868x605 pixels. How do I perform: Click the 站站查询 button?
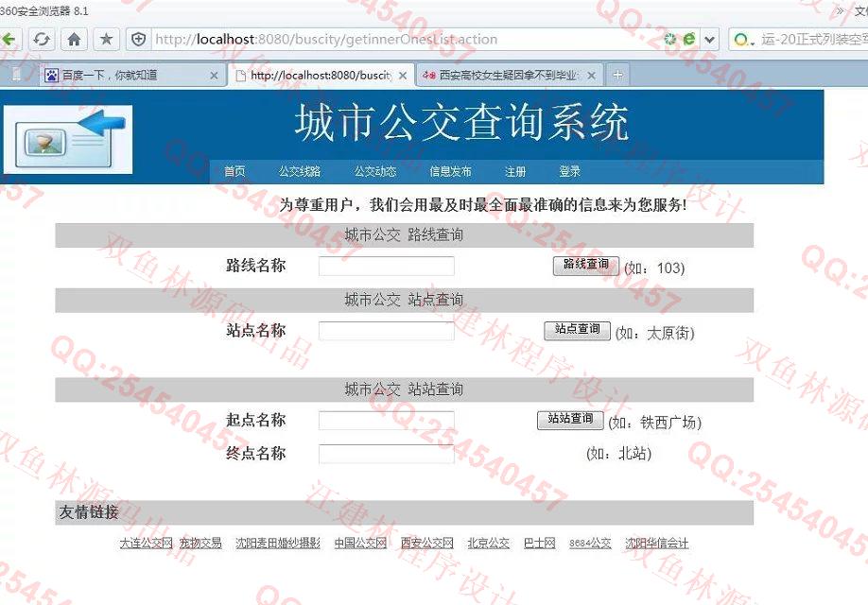pos(570,420)
